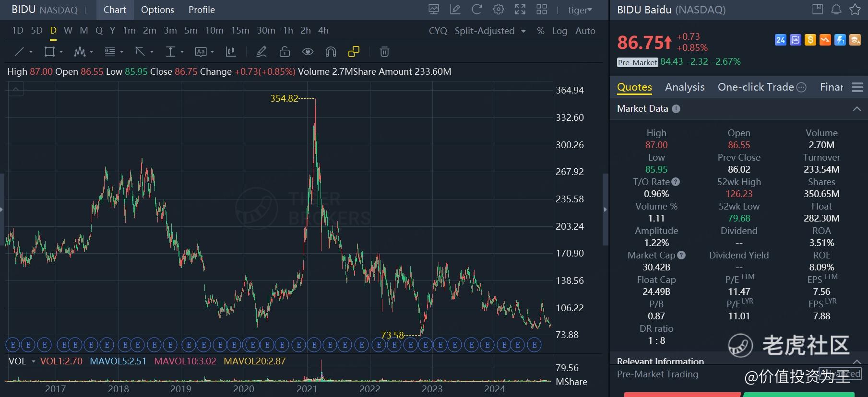Set a price alert with the bell icon
This screenshot has width=868, height=397.
[x=836, y=9]
